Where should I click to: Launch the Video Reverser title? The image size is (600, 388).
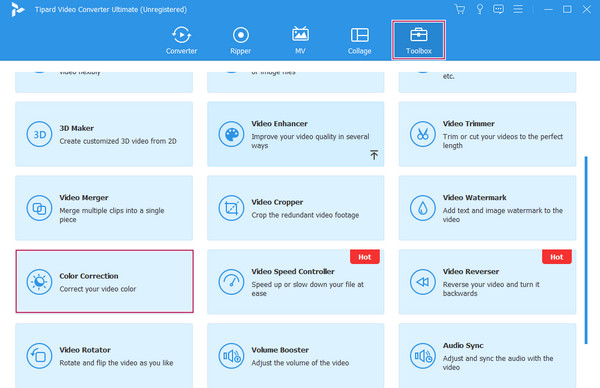coord(471,271)
